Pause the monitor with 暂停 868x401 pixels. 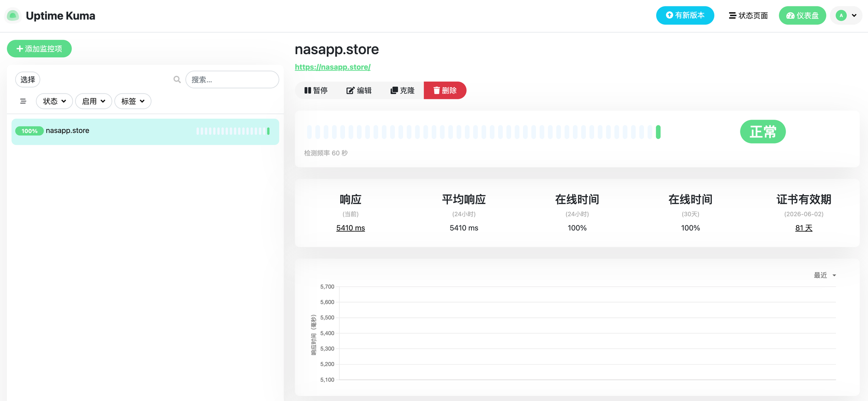[316, 91]
